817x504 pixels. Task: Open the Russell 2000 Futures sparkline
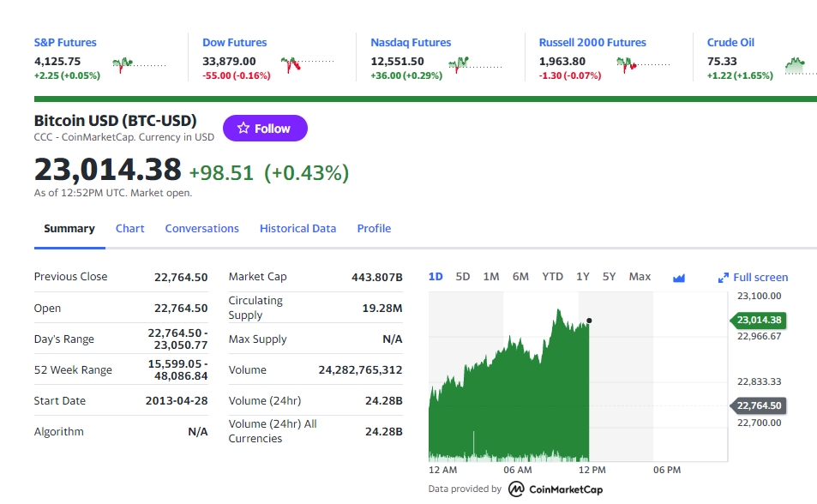click(643, 64)
